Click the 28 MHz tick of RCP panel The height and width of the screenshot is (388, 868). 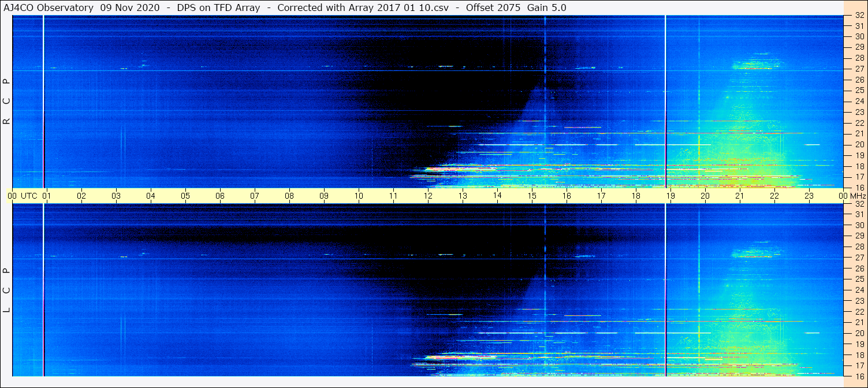pyautogui.click(x=859, y=58)
